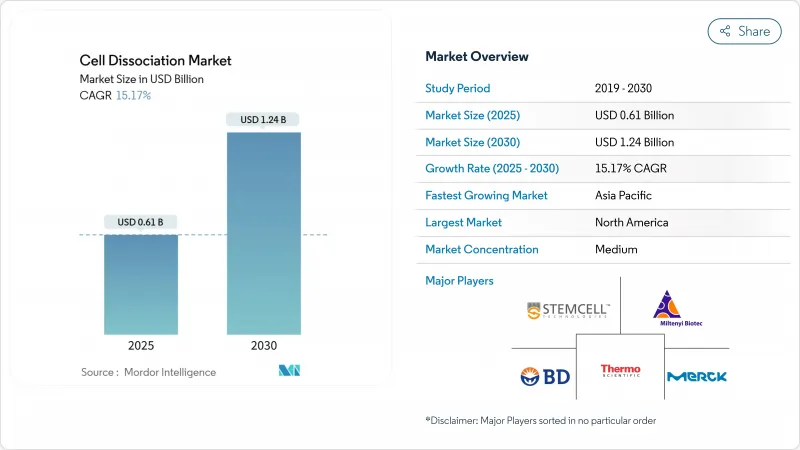Select the 2030 market size bar
Viewport: 800px width, 450px height.
click(263, 233)
